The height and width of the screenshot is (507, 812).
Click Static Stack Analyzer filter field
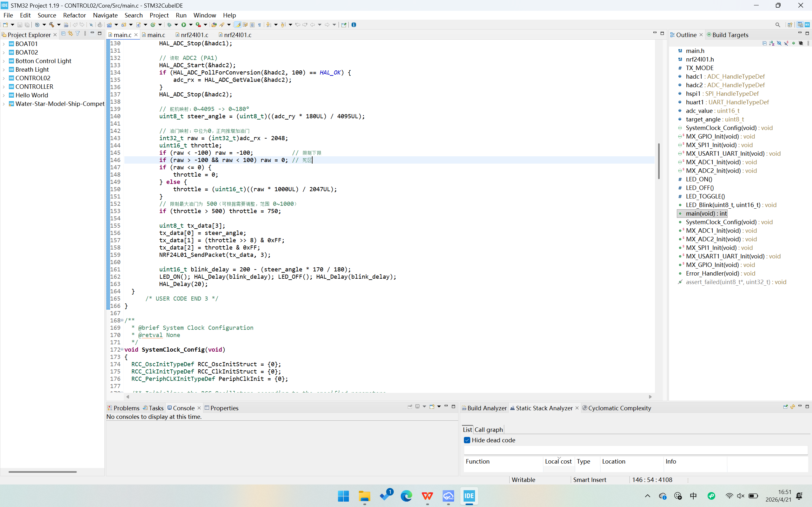[x=636, y=450]
